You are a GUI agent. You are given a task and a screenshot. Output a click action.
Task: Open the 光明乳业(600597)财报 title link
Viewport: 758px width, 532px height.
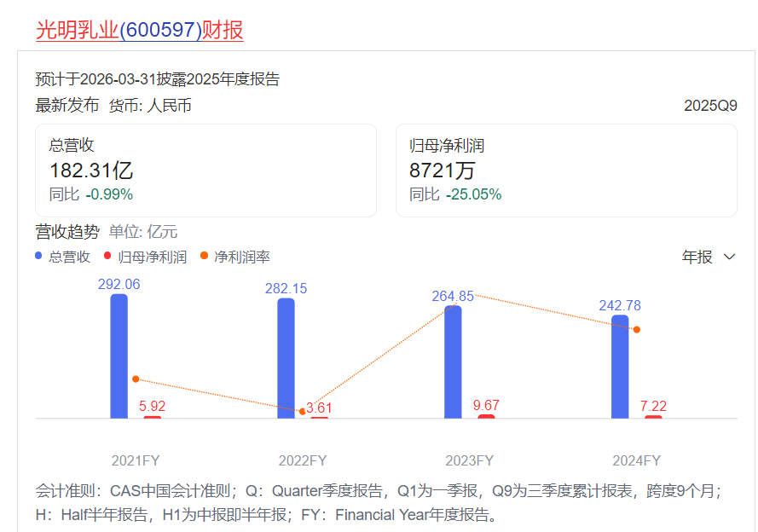(139, 30)
